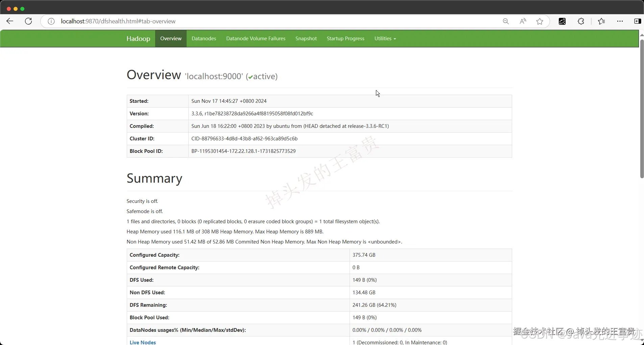Click the Block Pool Used label
The width and height of the screenshot is (644, 345).
tap(149, 318)
